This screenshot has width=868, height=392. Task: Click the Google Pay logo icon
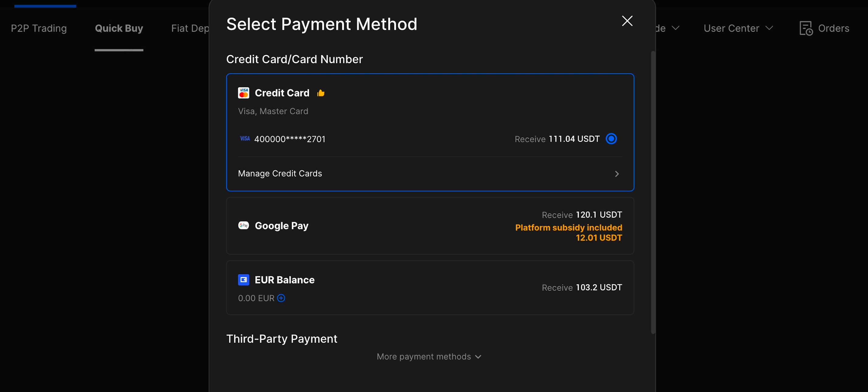point(243,225)
